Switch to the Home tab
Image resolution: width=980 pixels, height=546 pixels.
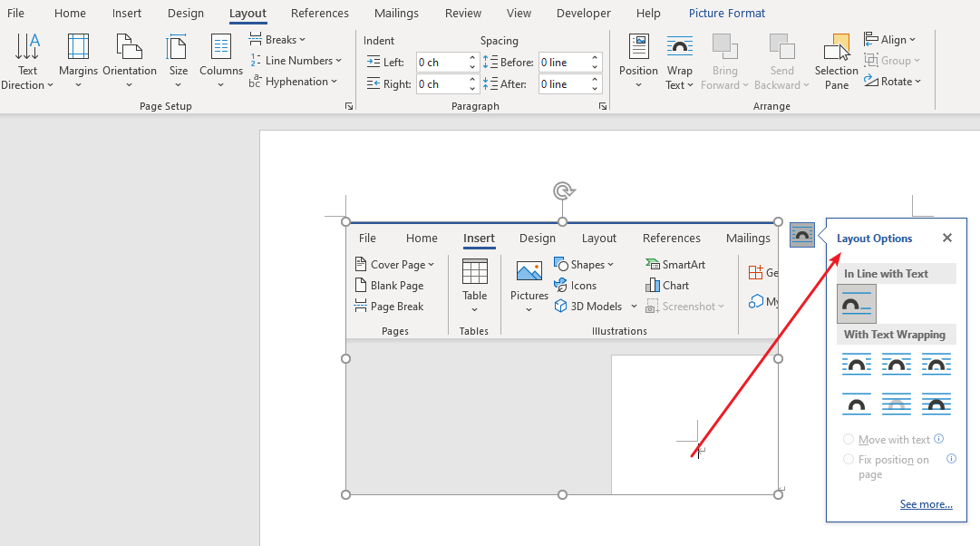point(70,13)
